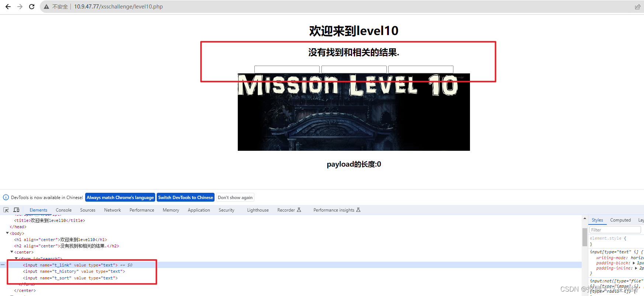The height and width of the screenshot is (296, 644).
Task: Select the input name t_history row
Action: click(x=74, y=271)
